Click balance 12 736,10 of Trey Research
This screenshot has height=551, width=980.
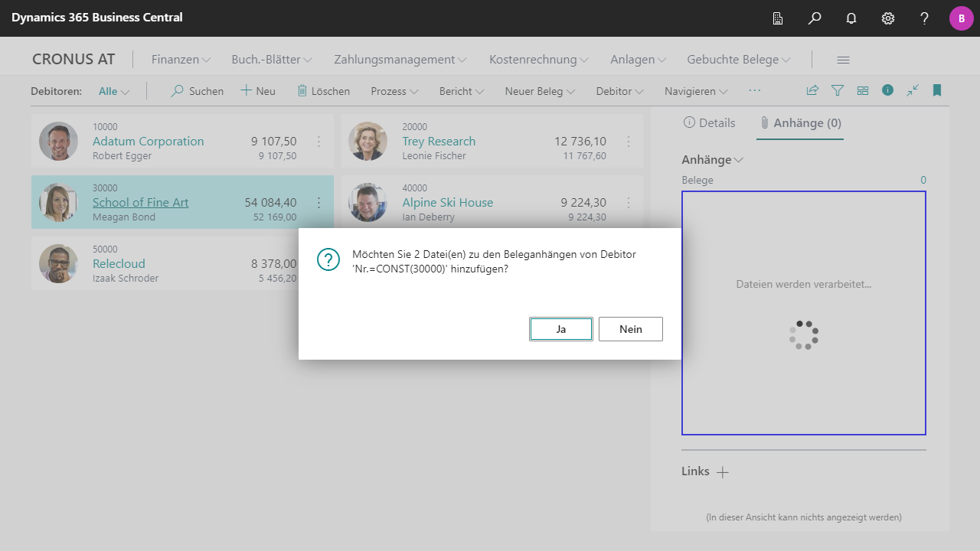580,142
